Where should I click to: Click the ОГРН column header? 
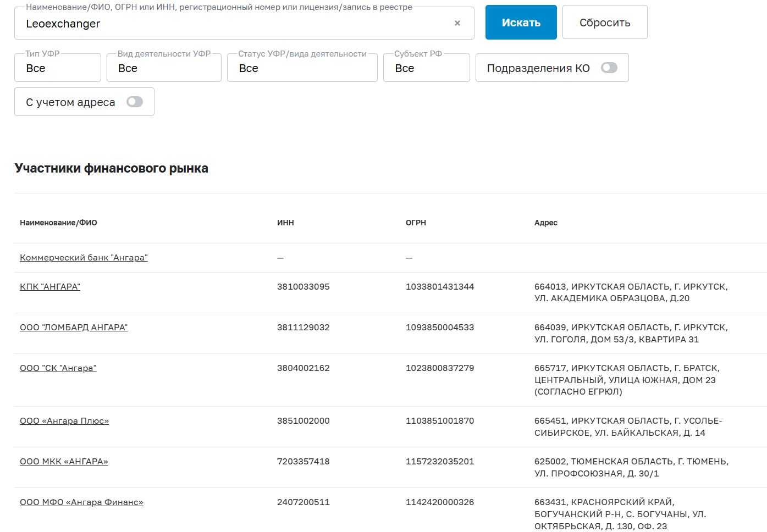pos(416,223)
